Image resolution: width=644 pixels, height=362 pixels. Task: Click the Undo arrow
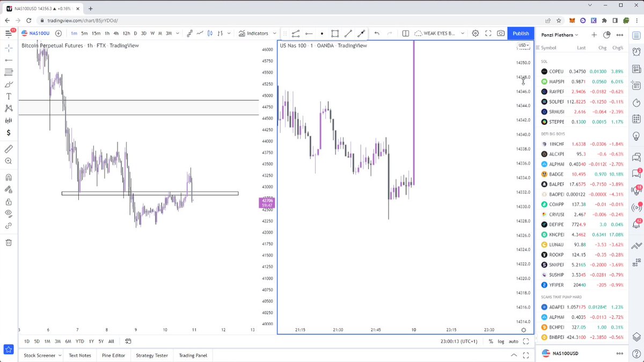point(377,33)
